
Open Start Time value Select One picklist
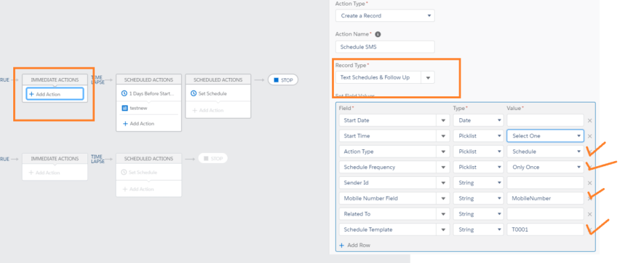[x=545, y=135]
